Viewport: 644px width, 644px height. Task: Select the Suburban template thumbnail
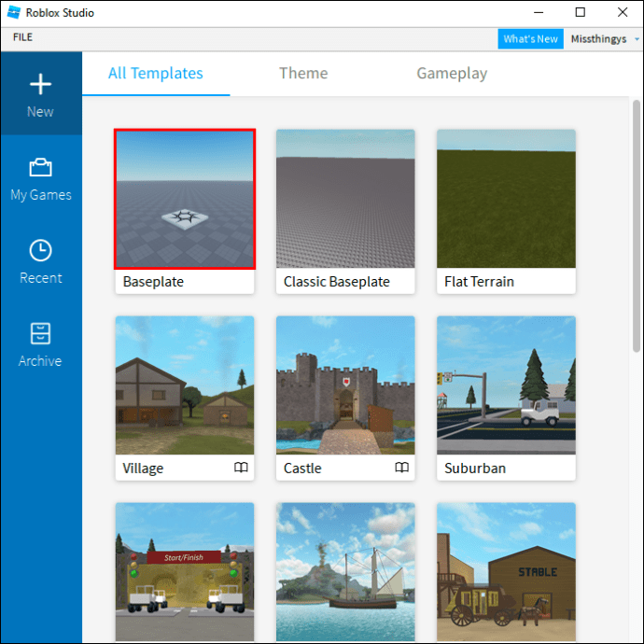point(506,385)
